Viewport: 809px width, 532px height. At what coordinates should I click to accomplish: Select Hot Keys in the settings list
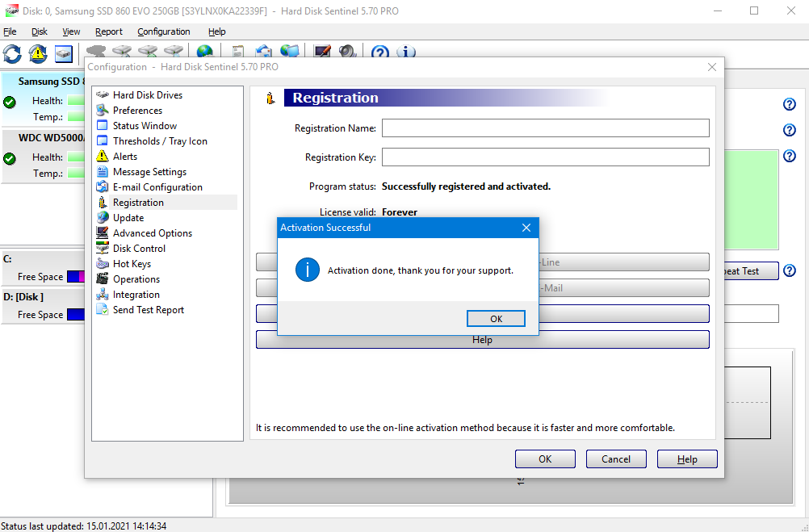(x=132, y=264)
